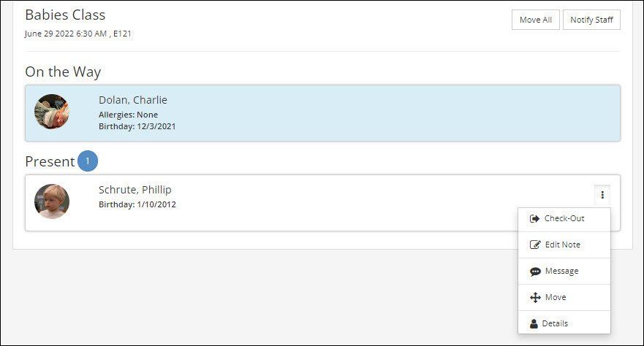This screenshot has height=346, width=644.
Task: Click the Message speech bubble icon
Action: [x=535, y=272]
